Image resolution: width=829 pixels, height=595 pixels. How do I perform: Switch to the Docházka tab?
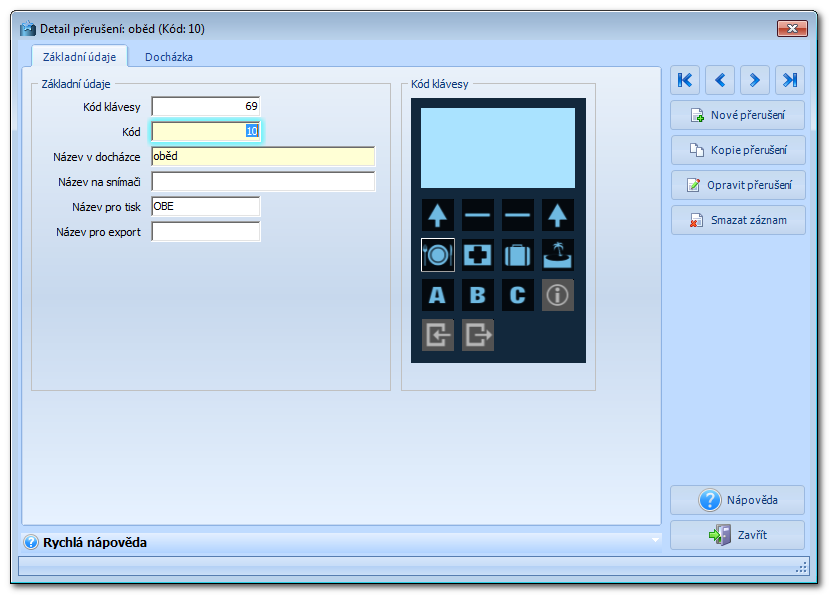coord(169,57)
